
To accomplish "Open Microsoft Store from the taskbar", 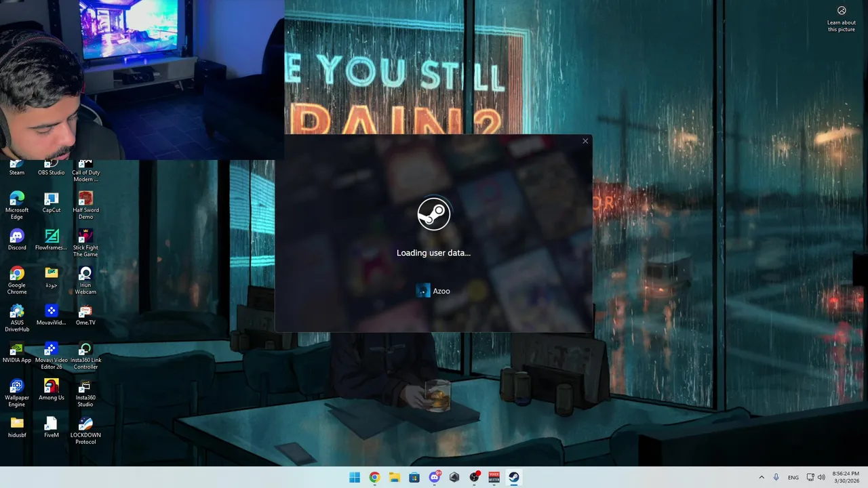I will coord(414,477).
